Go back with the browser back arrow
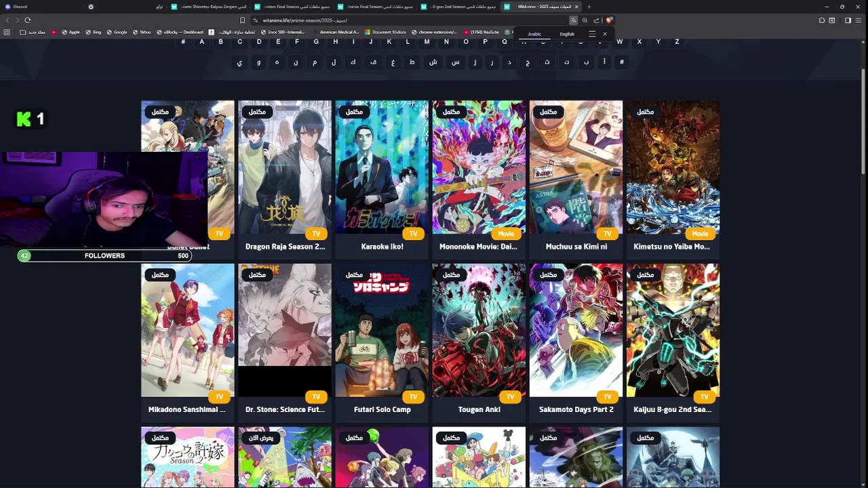 [7, 20]
